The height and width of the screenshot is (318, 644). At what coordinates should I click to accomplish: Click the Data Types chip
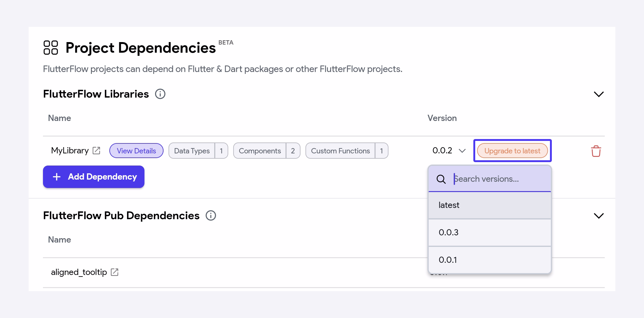click(x=198, y=151)
